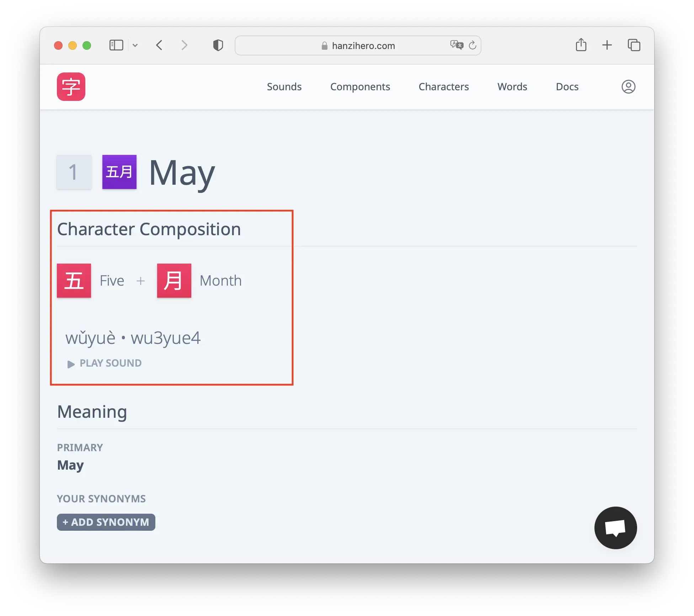Go back with the browser back arrow

(x=159, y=45)
